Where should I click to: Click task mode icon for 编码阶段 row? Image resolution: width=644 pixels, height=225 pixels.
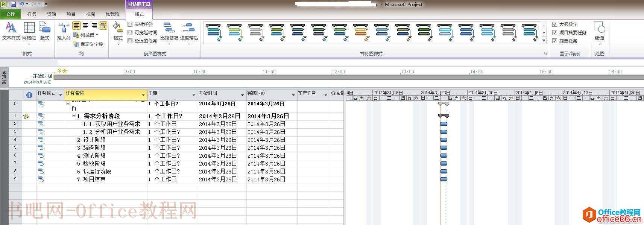41,148
